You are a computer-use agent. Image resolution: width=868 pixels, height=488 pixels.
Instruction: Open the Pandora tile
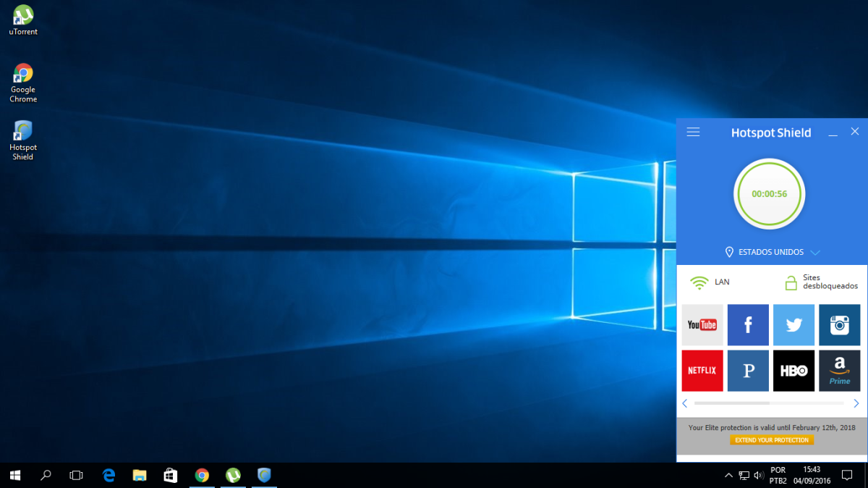coord(748,371)
